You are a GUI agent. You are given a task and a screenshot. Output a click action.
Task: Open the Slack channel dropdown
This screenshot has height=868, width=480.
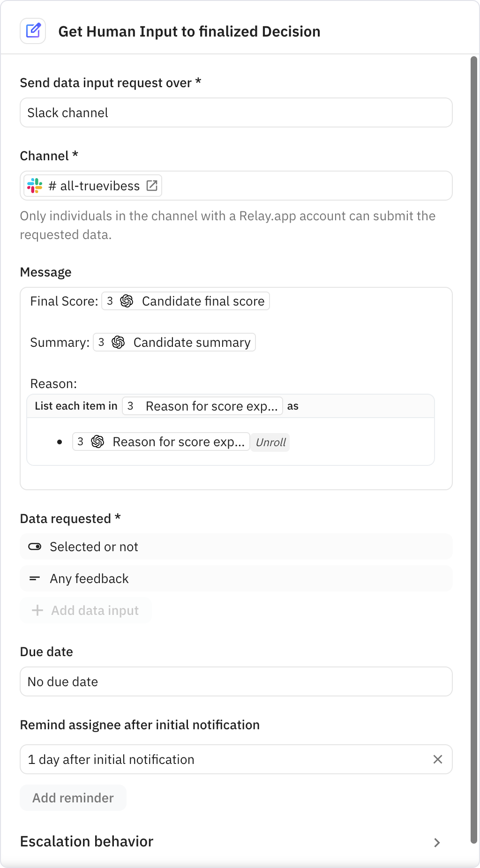point(236,112)
